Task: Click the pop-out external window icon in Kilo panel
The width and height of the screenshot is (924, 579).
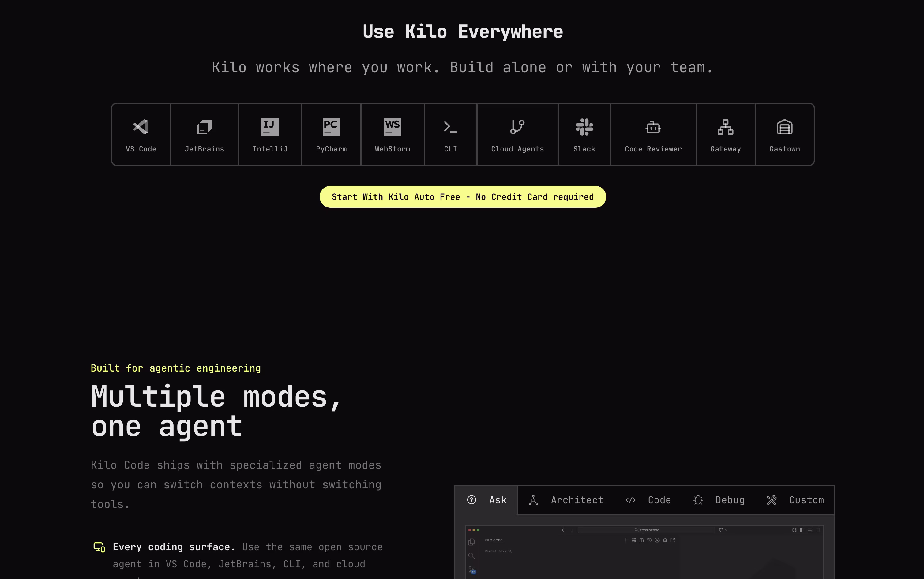Action: tap(673, 540)
